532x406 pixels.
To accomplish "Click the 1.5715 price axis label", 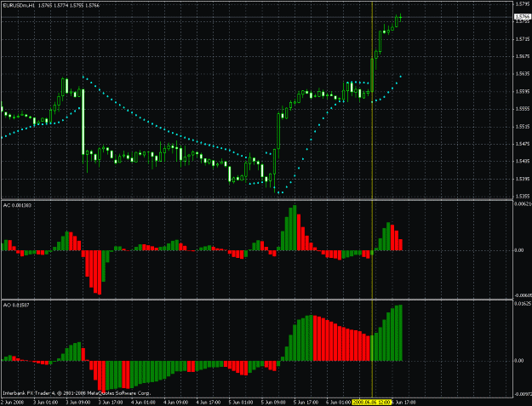I will (x=523, y=39).
